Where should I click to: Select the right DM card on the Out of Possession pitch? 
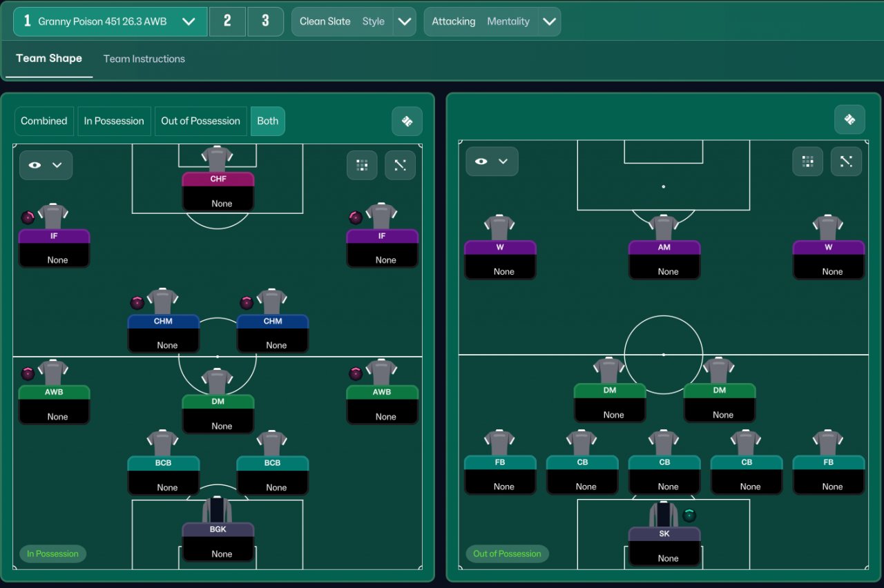[720, 402]
